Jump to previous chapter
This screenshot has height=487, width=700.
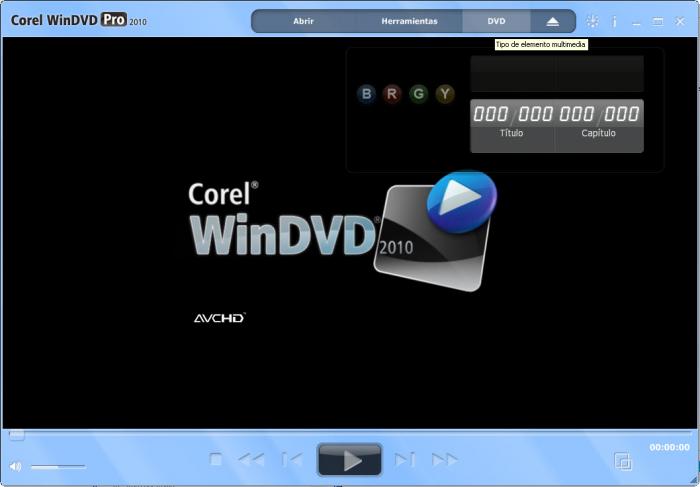(x=292, y=459)
